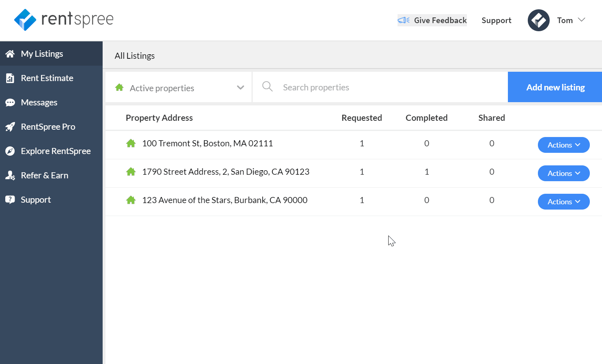The height and width of the screenshot is (364, 602).
Task: Click house icon beside 1790 Street Address
Action: tap(131, 171)
